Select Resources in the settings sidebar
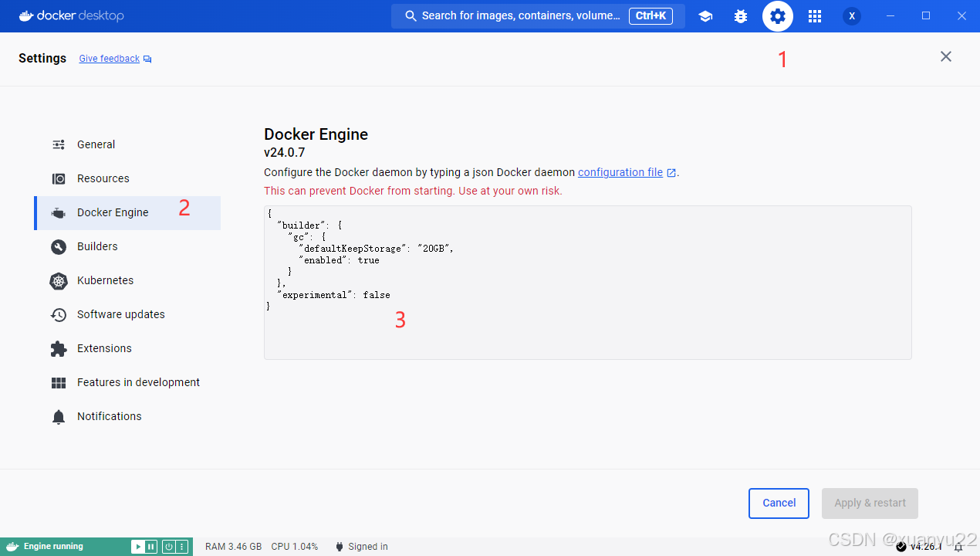 point(127,178)
